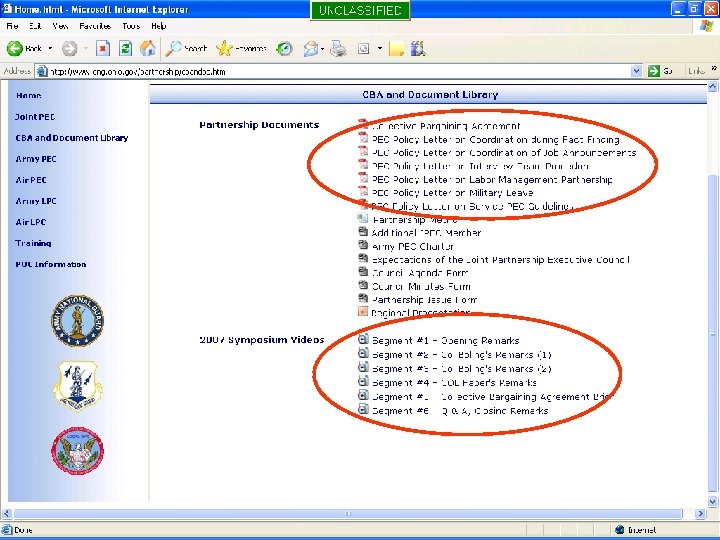Click video icon for Segment #4
The height and width of the screenshot is (540, 720).
pyautogui.click(x=363, y=381)
